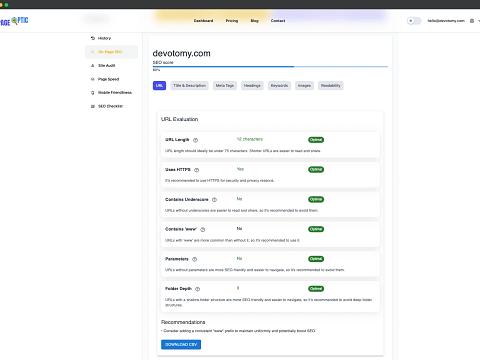Click the SEO score progress bar

tap(270, 67)
